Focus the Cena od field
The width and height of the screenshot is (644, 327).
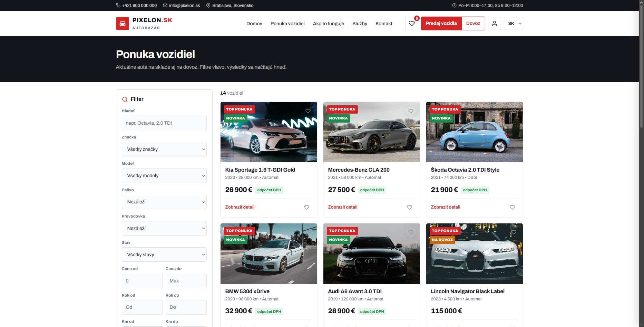coord(142,281)
